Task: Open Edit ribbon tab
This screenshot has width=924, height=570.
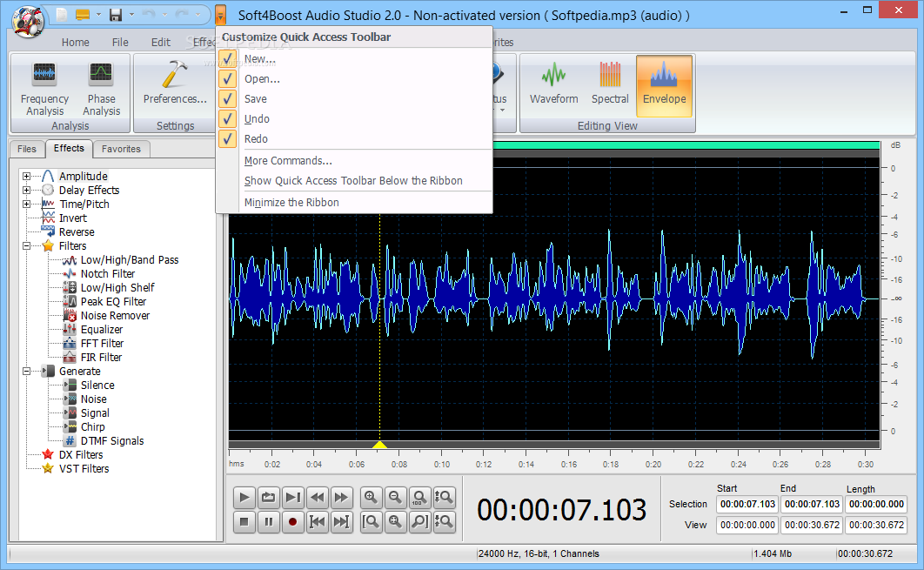Action: pos(161,42)
